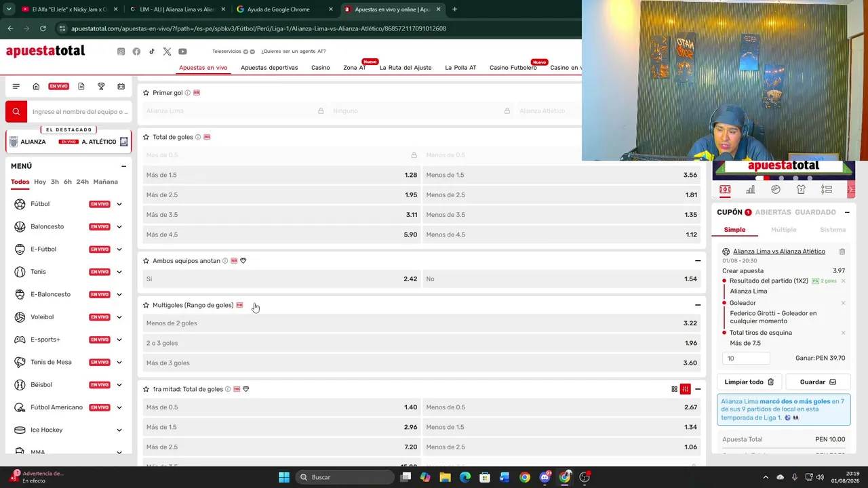This screenshot has height=488, width=868.
Task: Open the La Polla AT tab
Action: pos(460,68)
